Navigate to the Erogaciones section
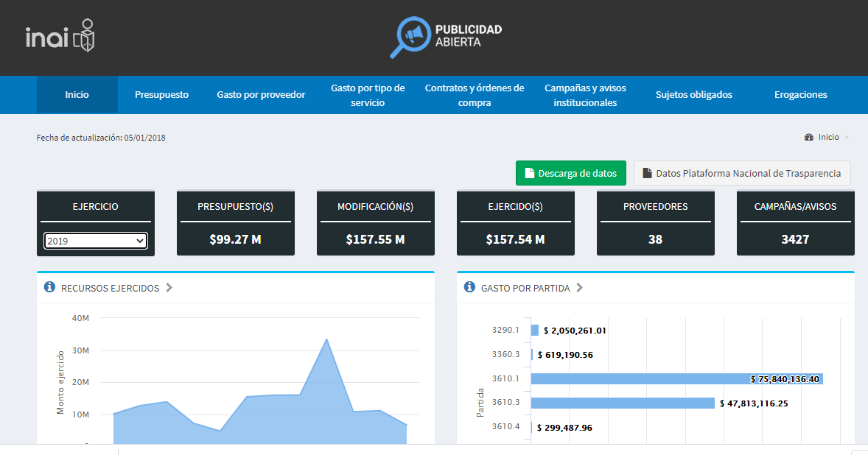Viewport: 868px width, 455px height. point(800,94)
